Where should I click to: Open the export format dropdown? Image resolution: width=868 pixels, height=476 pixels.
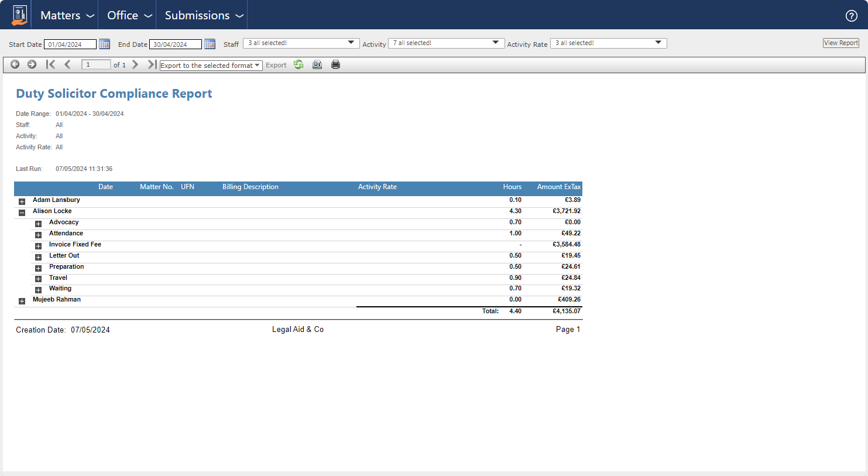click(x=211, y=66)
